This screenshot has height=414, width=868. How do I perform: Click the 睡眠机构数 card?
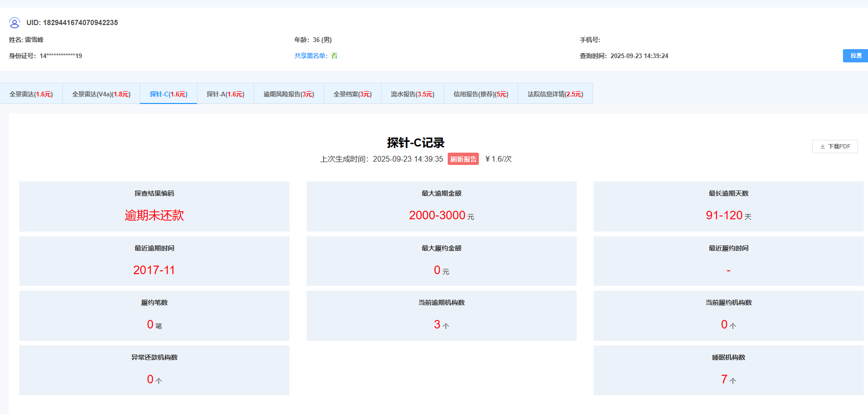coord(728,370)
